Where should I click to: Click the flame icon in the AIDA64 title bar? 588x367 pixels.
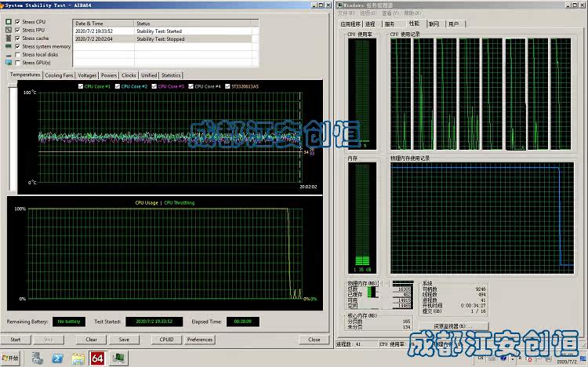(2, 5)
